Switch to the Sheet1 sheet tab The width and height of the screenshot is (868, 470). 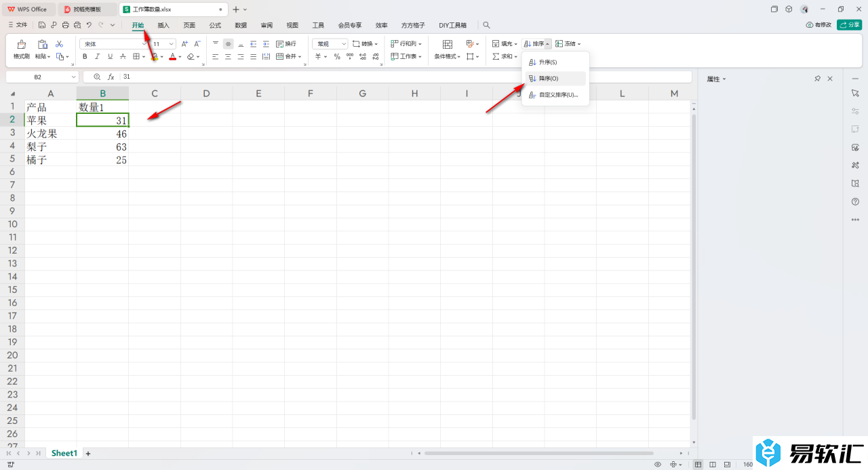point(64,453)
